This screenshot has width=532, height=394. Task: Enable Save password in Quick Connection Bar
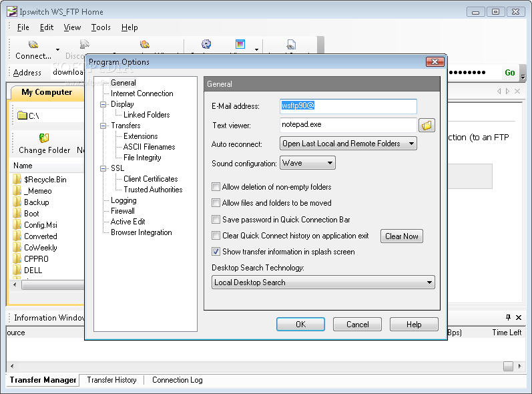(216, 219)
